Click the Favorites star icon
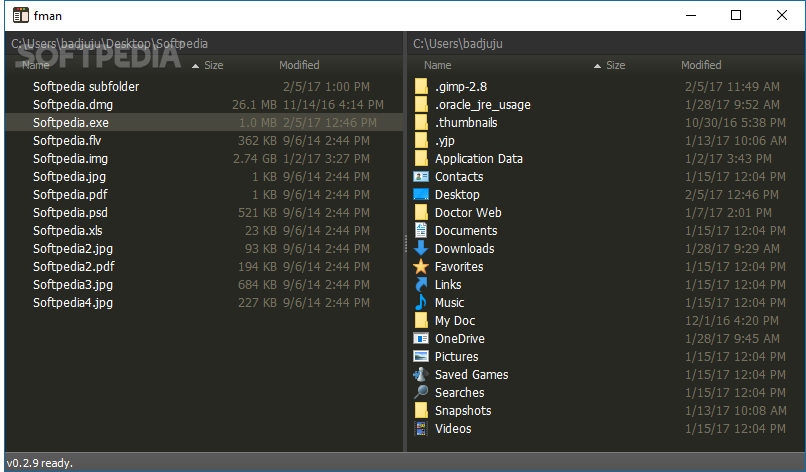Image resolution: width=806 pixels, height=472 pixels. pyautogui.click(x=421, y=266)
